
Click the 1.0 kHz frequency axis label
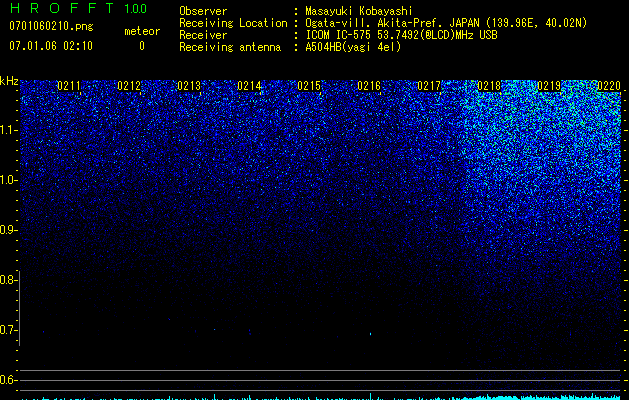[8, 180]
